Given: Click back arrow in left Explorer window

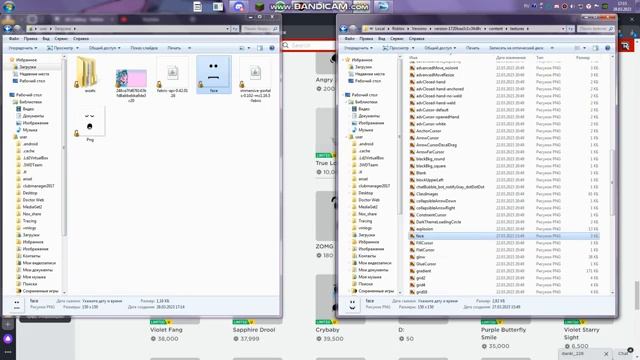Looking at the screenshot, I should pyautogui.click(x=8, y=29).
